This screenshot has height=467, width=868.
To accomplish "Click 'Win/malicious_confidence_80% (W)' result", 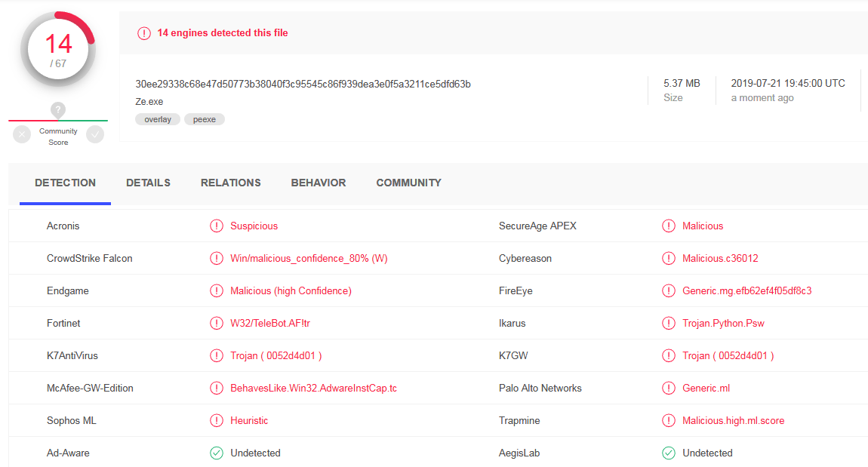I will coord(309,259).
